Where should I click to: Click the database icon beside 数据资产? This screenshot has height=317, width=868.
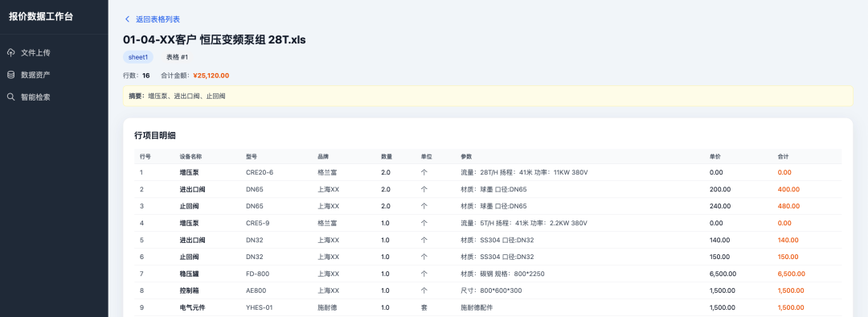point(11,75)
